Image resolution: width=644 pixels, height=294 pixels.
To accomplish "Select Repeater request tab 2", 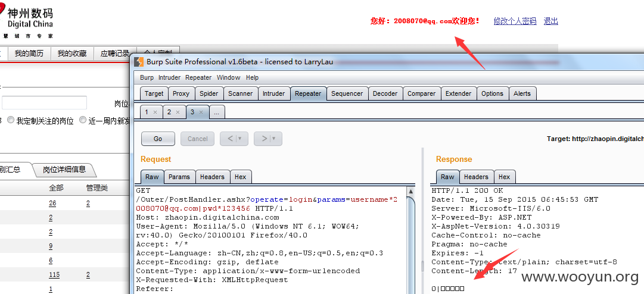I will coord(169,112).
